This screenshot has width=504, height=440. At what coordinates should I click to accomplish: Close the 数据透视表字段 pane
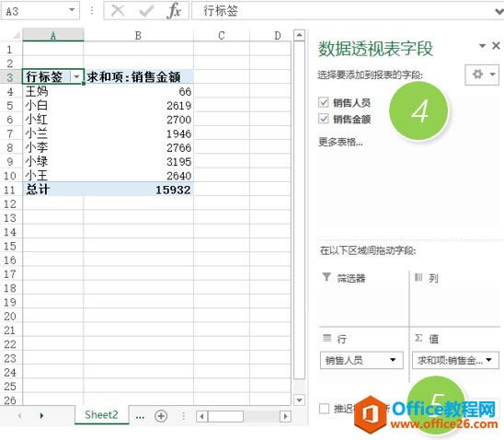[x=496, y=46]
